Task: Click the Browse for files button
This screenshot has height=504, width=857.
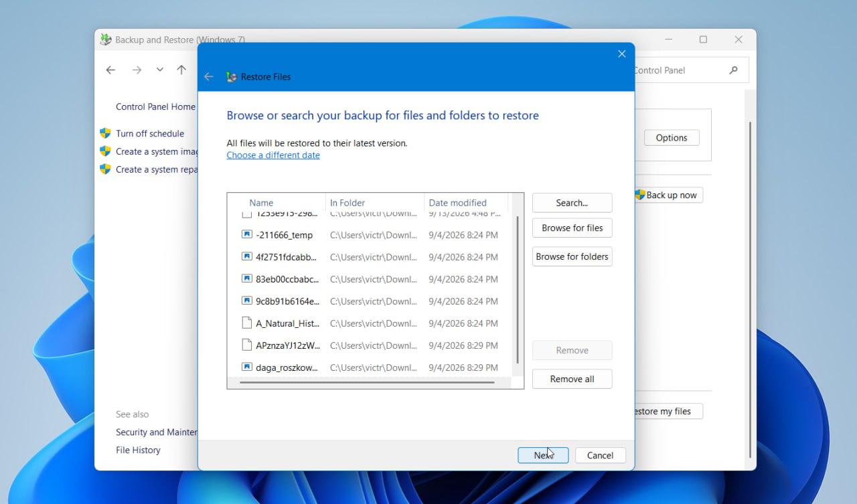Action: tap(572, 228)
